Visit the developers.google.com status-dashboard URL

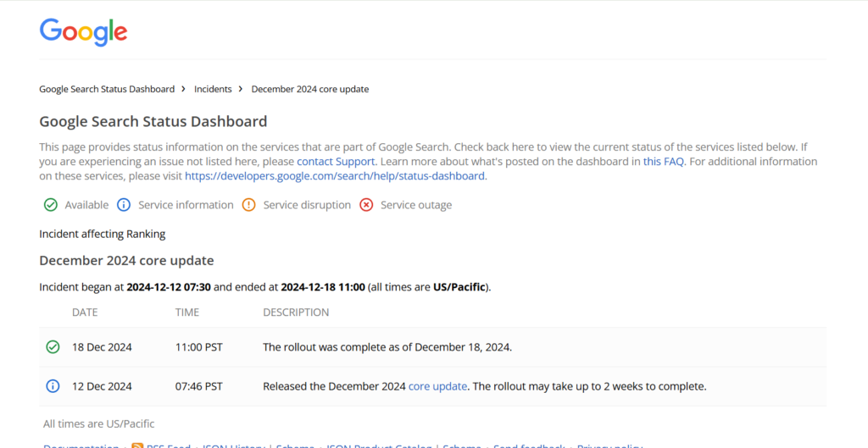point(335,176)
